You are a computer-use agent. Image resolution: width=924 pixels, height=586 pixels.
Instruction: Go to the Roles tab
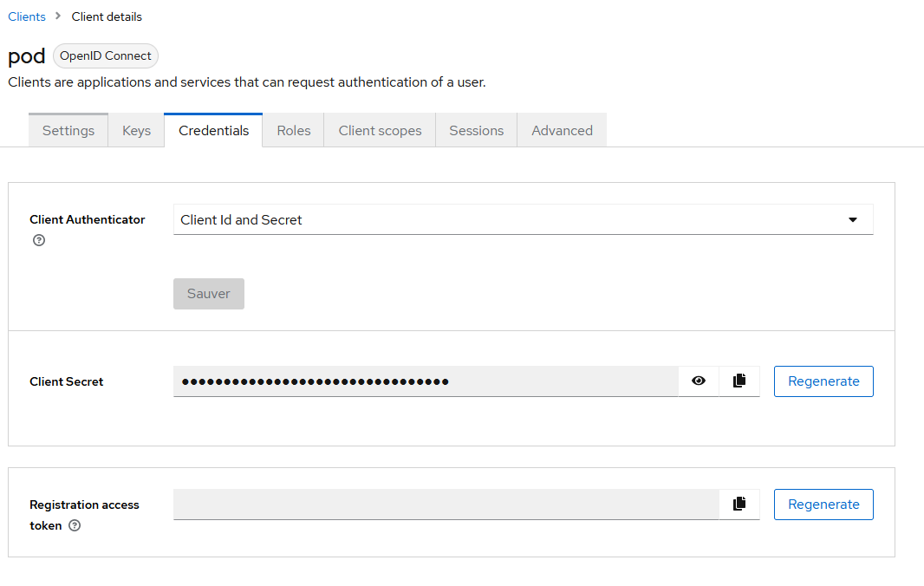(x=294, y=131)
